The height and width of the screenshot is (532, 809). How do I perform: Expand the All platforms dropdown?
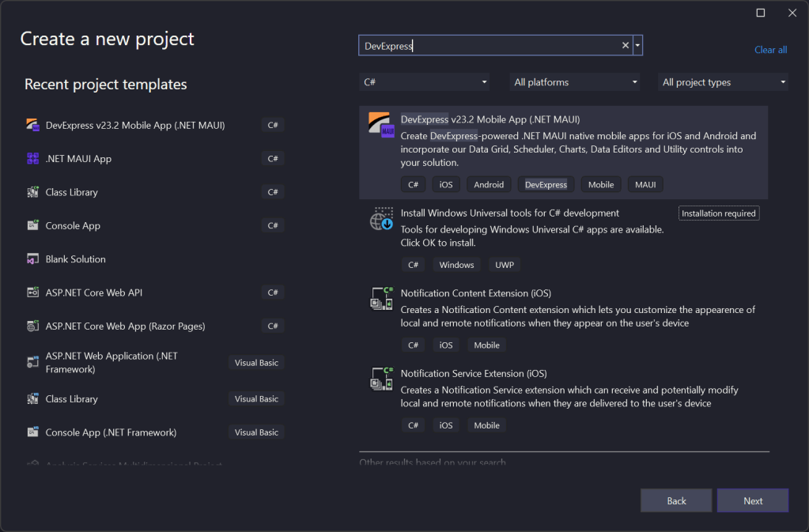574,82
